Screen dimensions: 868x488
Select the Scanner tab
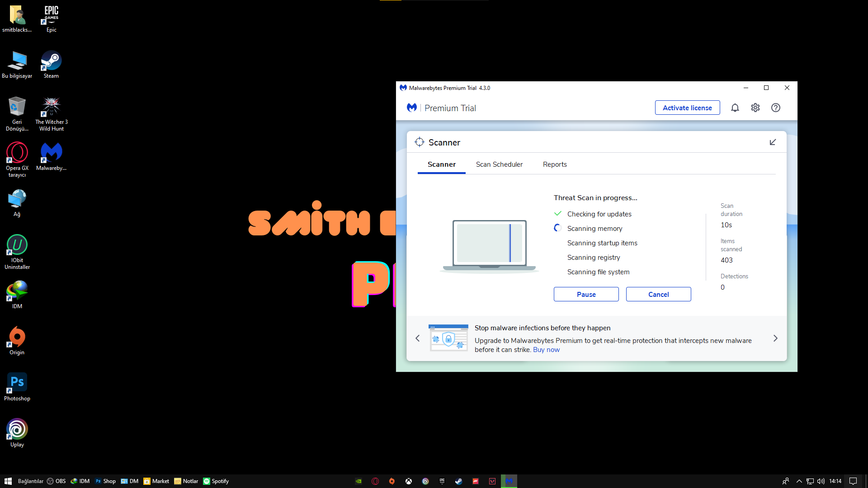point(442,164)
